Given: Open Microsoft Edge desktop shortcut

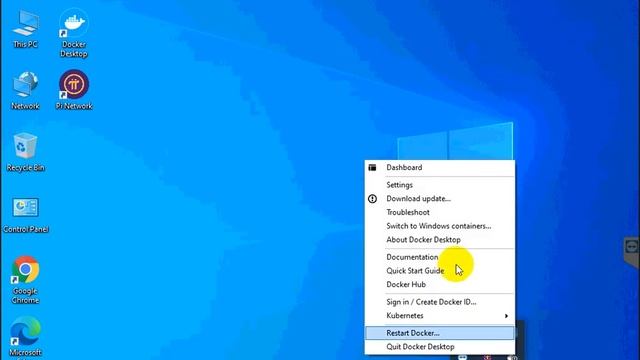Looking at the screenshot, I should [25, 337].
